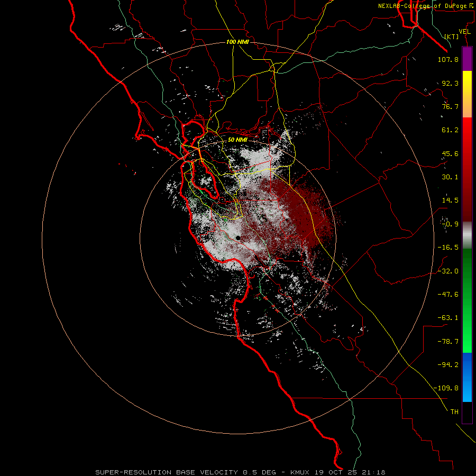This screenshot has width=476, height=476.
Task: Click the TH threshold label
Action: tap(454, 412)
